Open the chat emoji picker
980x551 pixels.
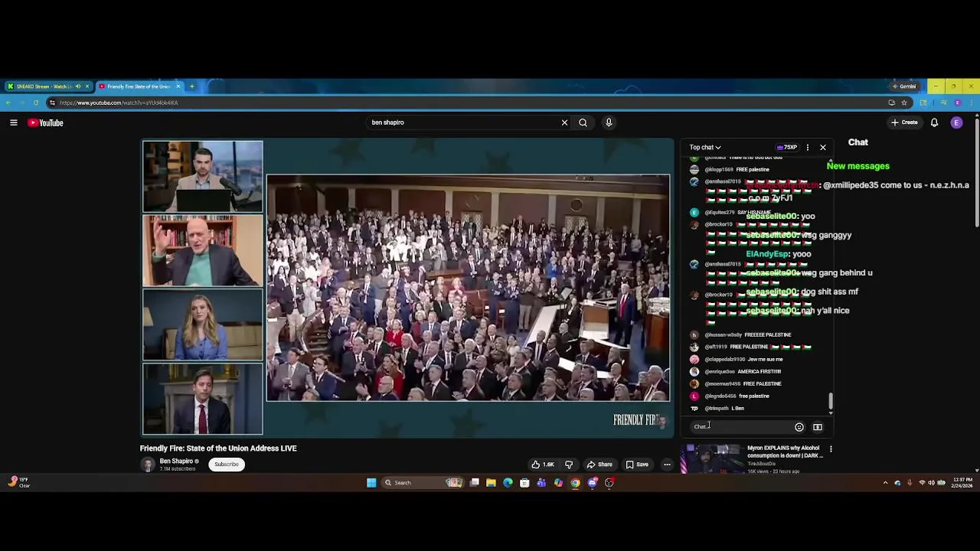coord(799,427)
